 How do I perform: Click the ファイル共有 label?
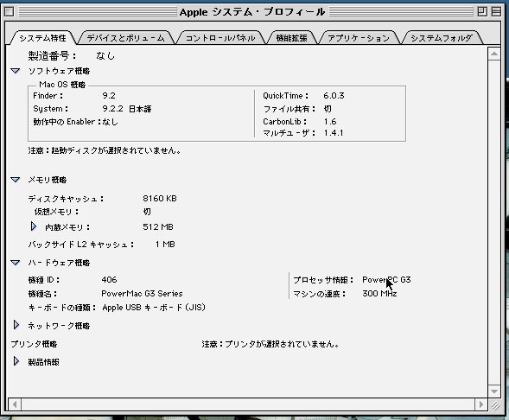289,109
